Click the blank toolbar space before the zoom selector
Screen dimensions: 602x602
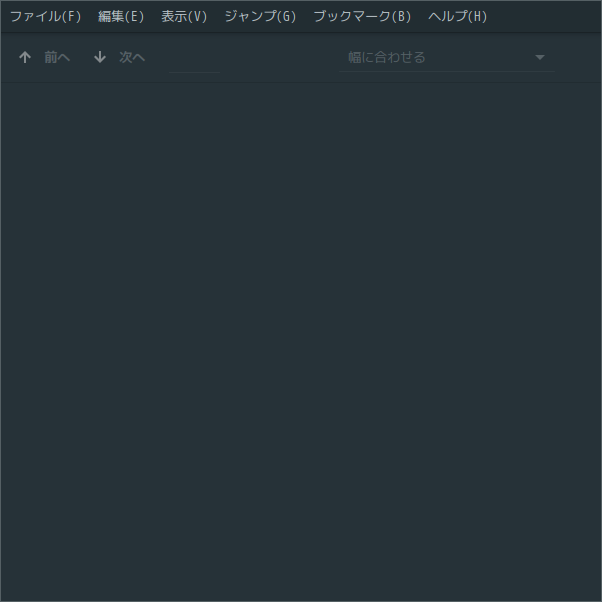(280, 58)
